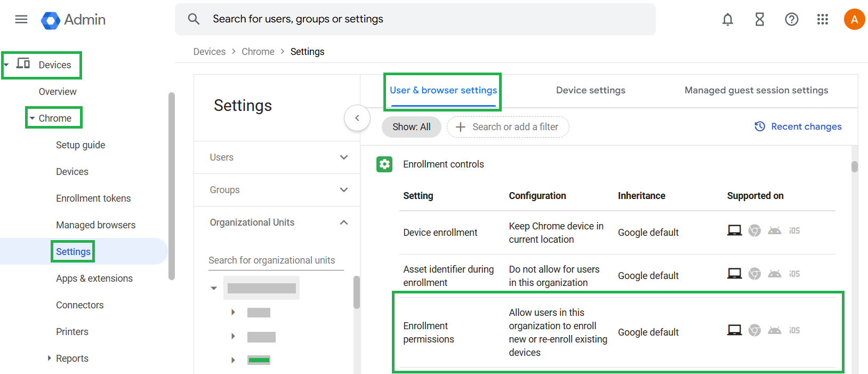Click the Search for organizational units field

click(276, 260)
